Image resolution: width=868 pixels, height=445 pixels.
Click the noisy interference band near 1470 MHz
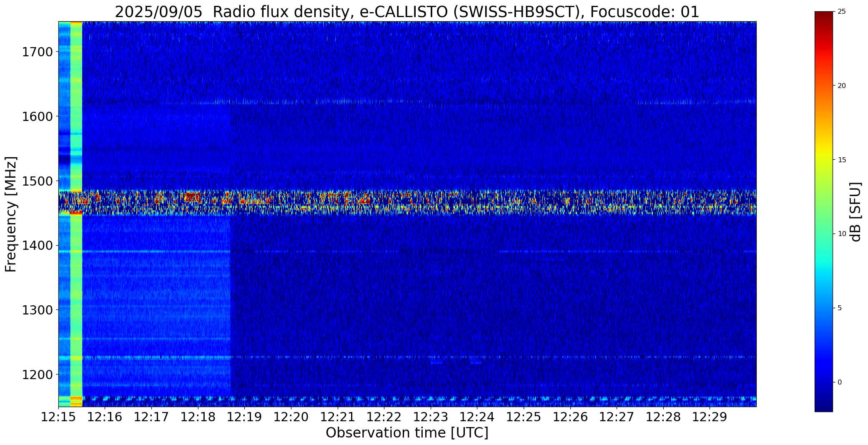click(x=407, y=202)
